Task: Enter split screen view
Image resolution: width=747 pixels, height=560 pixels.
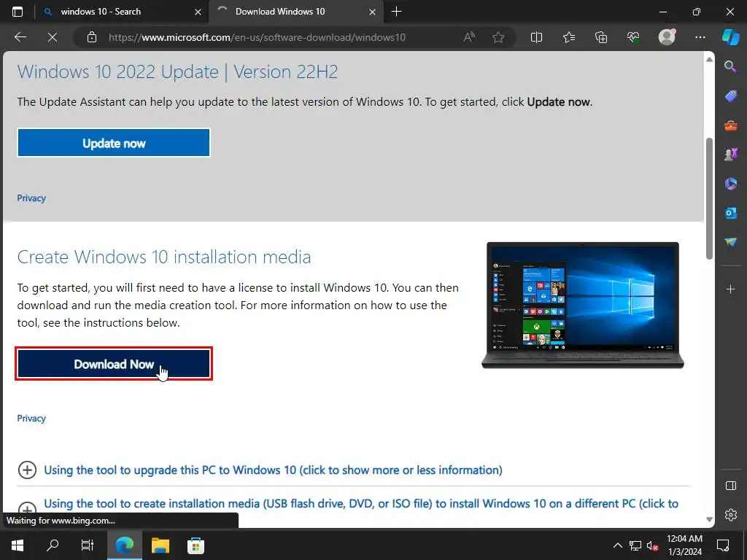Action: (536, 37)
